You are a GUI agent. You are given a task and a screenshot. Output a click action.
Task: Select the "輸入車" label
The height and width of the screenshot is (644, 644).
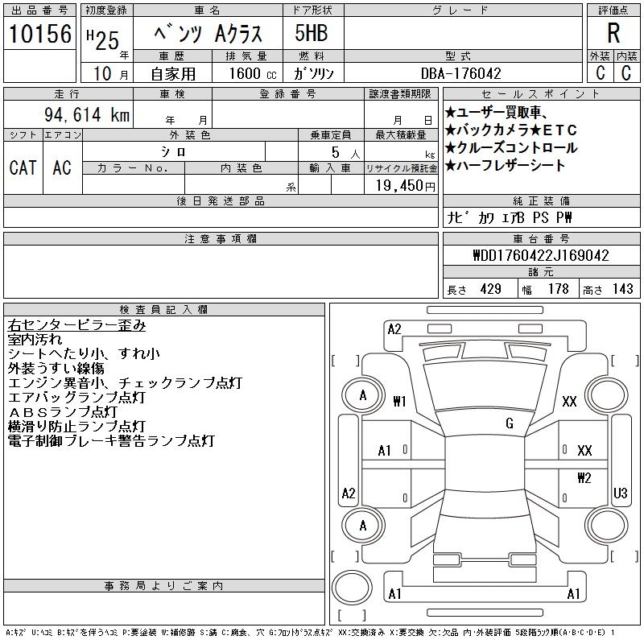(x=330, y=168)
